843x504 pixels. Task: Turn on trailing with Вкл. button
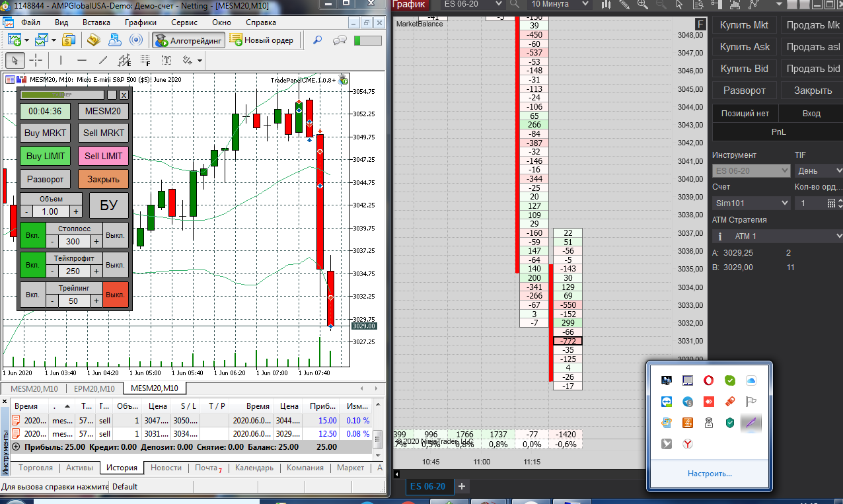[32, 294]
